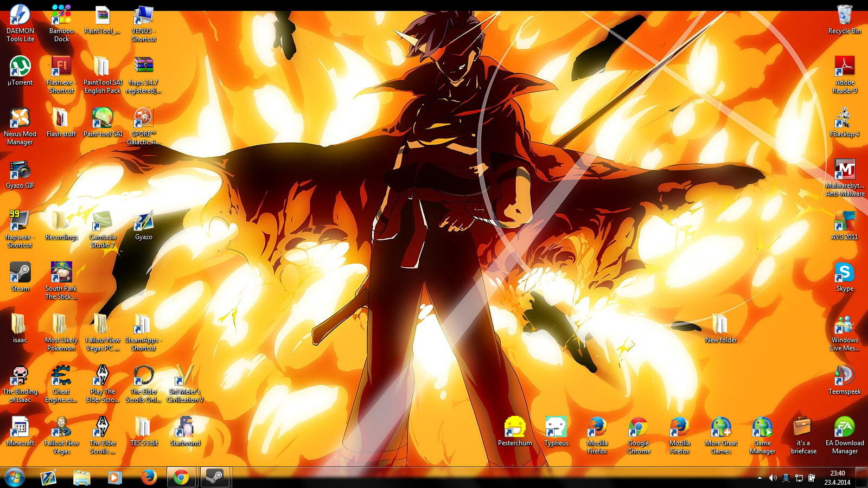Launch The Binding of Isaac
The image size is (868, 488).
click(x=20, y=384)
